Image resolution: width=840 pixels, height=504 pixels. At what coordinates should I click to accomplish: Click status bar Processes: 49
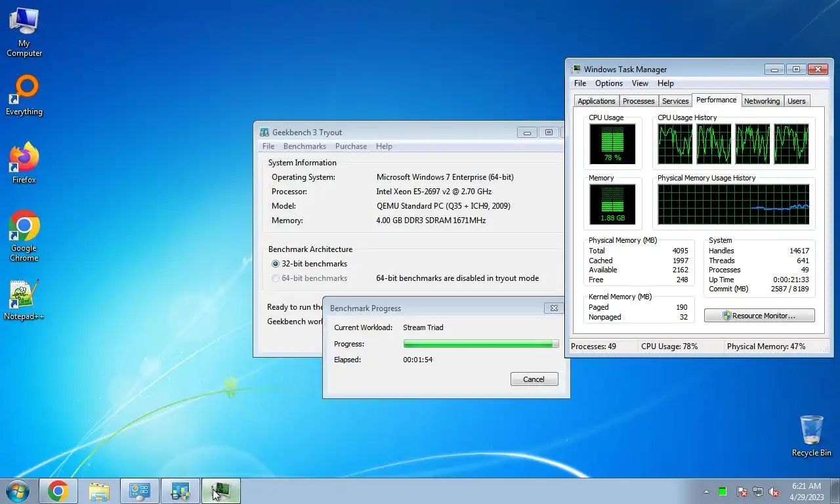pyautogui.click(x=593, y=346)
